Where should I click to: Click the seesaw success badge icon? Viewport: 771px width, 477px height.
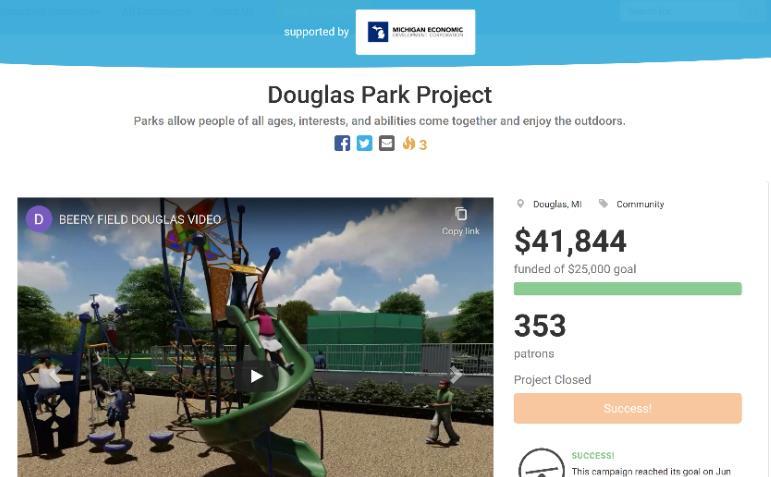[x=541, y=464]
